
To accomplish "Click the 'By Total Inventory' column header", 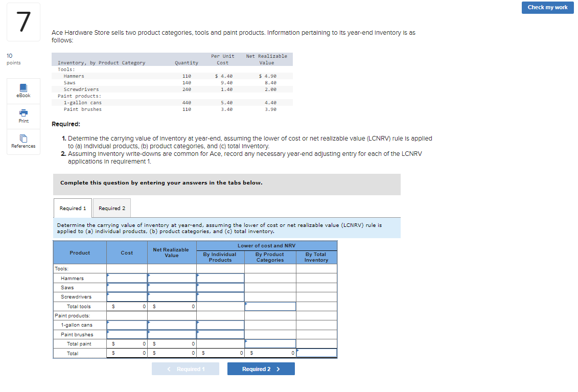I will 316,257.
